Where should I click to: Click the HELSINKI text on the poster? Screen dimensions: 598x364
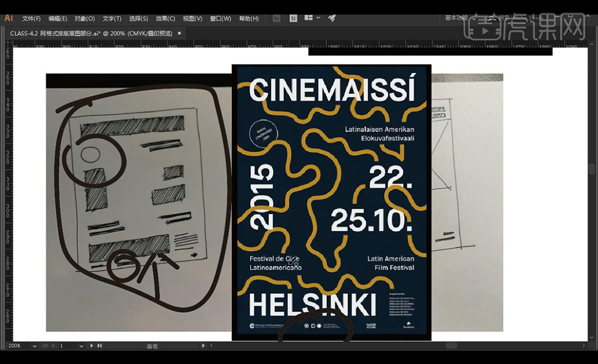(312, 304)
